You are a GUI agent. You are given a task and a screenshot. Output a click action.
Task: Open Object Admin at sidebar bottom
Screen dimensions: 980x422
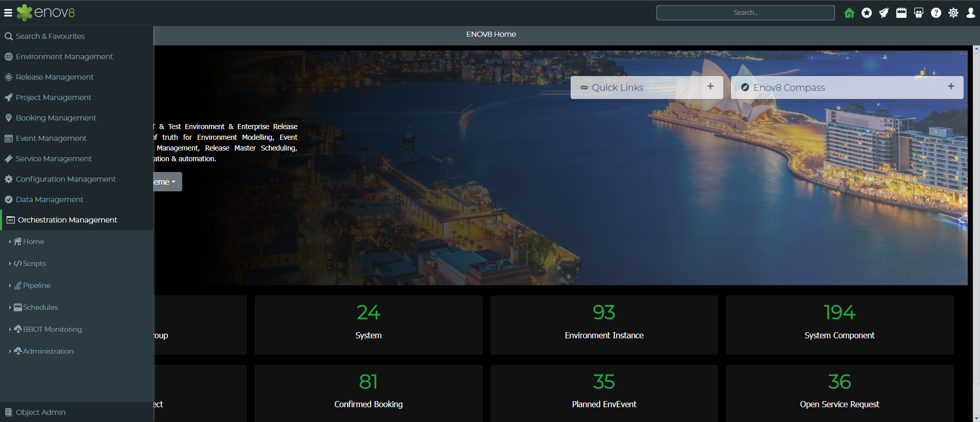77,412
